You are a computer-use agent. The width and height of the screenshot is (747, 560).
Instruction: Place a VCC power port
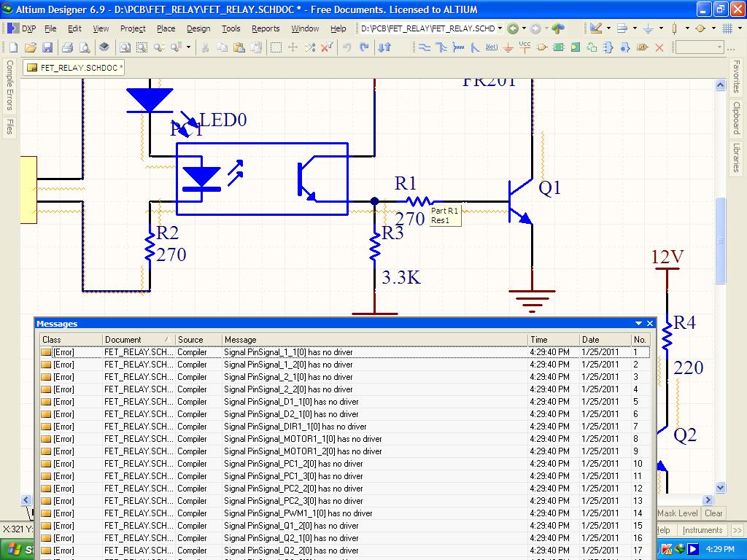coord(525,47)
